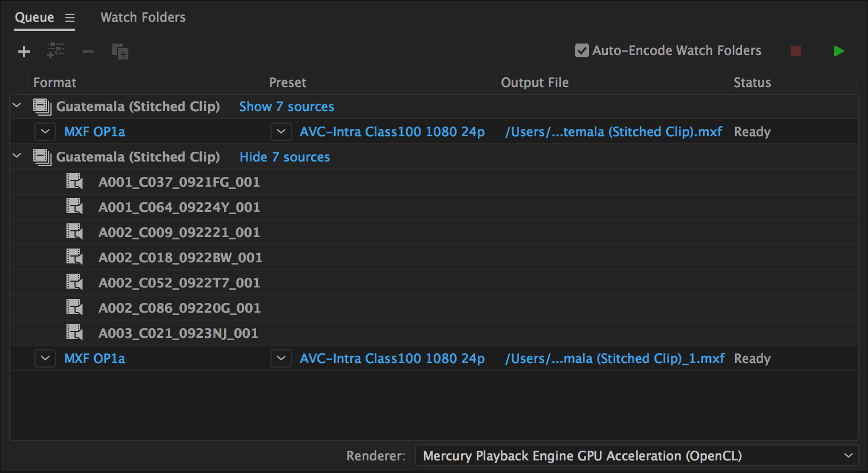Add a new source with the plus icon
The height and width of the screenshot is (473, 868).
[23, 51]
